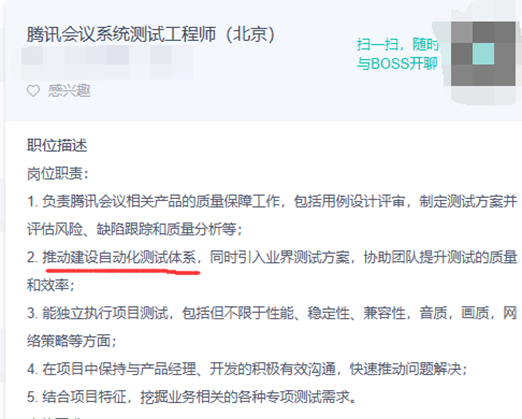522x419 pixels.
Task: Click the phrase 同时引入业界测试方案
Action: tap(280, 257)
